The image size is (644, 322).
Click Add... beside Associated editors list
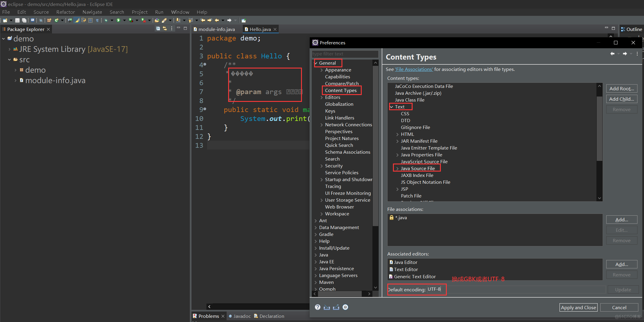622,264
